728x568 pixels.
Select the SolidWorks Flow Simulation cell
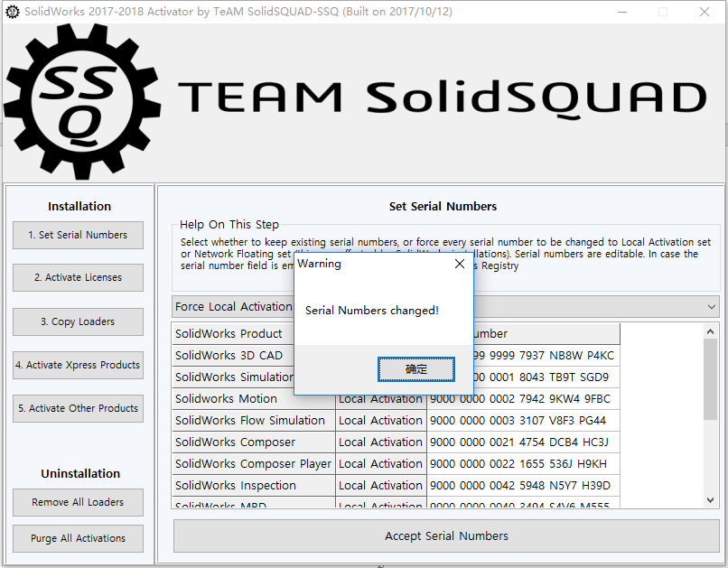(254, 421)
